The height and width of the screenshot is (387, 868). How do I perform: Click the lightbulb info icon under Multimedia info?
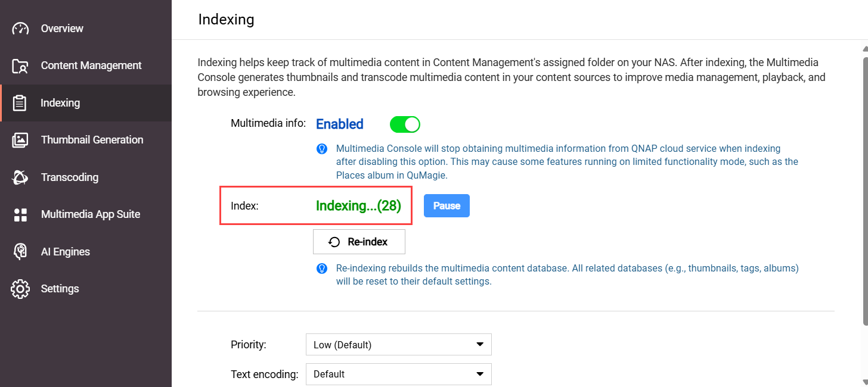pos(322,149)
